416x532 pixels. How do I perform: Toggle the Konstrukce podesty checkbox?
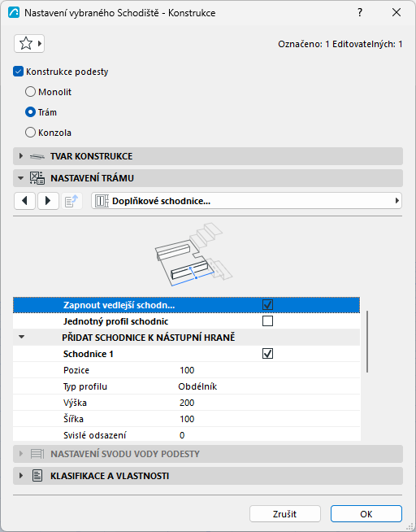click(18, 72)
